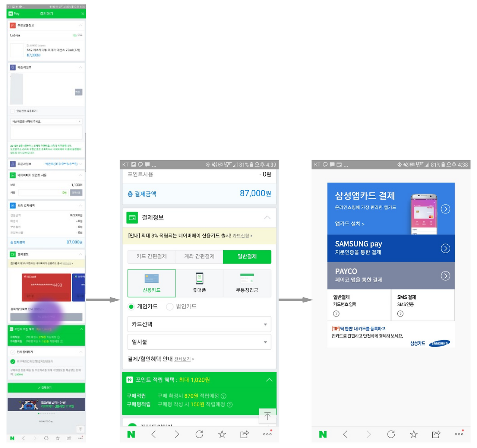The width and height of the screenshot is (477, 448).
Task: Switch to the 카드 간편결제 tab
Action: 151,257
